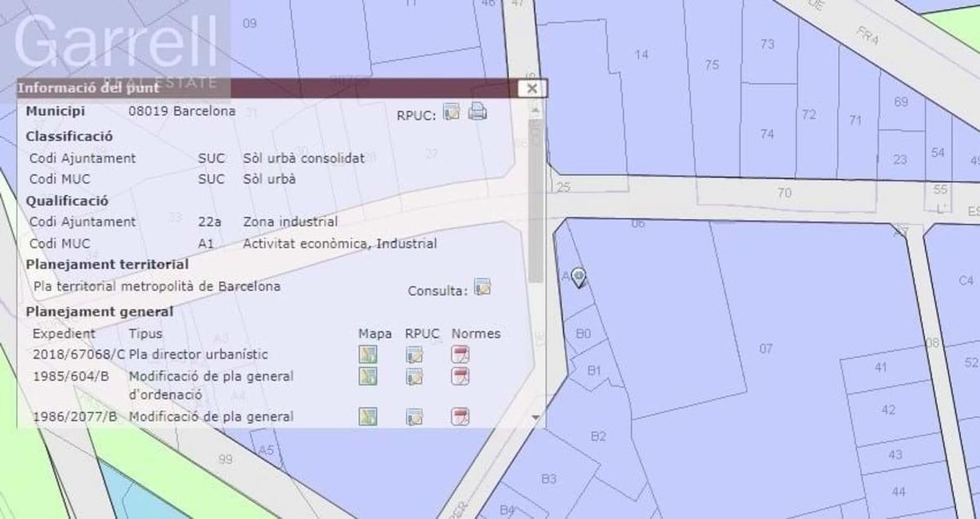The height and width of the screenshot is (519, 980).
Task: Click map parcel labeled B2
Action: click(599, 436)
